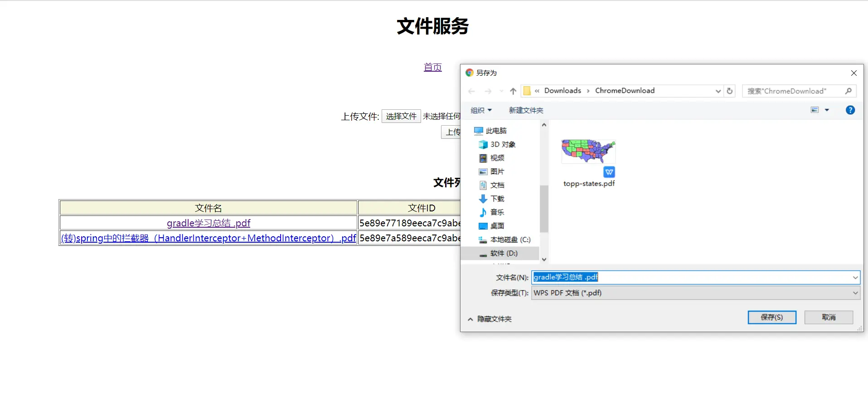Viewport: 868px width, 396px height.
Task: Click file ID 5e89e7a589eeca7c9abe cell
Action: [410, 238]
